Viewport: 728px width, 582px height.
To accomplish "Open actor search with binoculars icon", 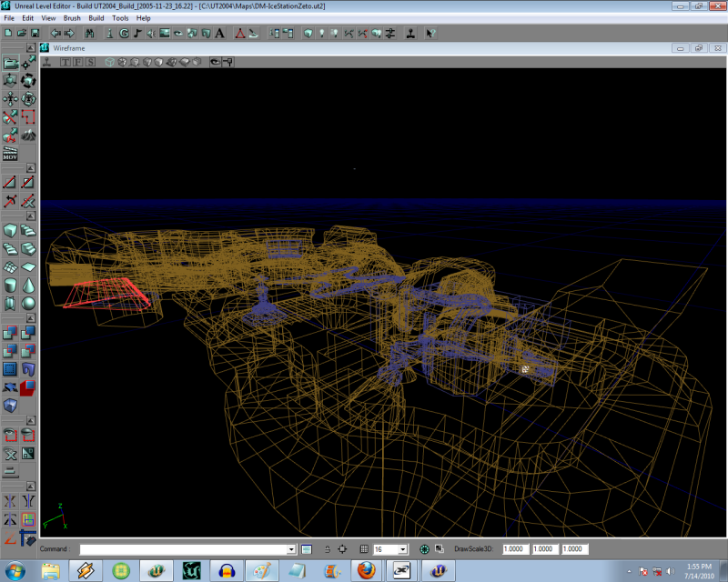I will [x=89, y=34].
